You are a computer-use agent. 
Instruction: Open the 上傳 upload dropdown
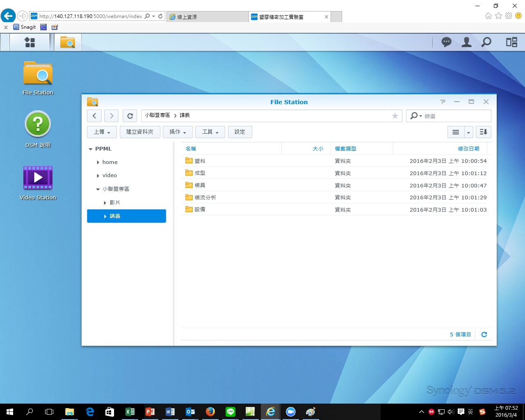pos(102,132)
